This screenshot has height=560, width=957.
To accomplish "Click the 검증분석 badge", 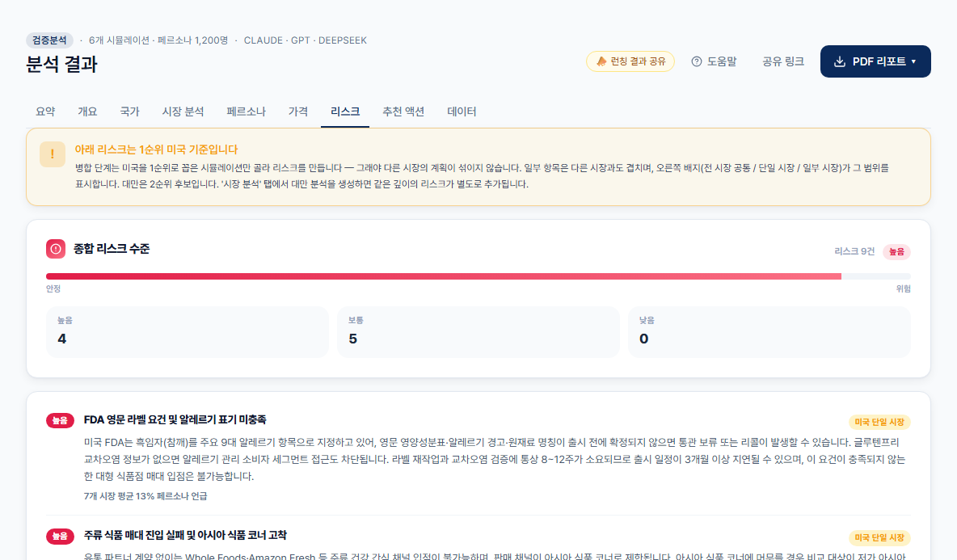I will [x=49, y=40].
